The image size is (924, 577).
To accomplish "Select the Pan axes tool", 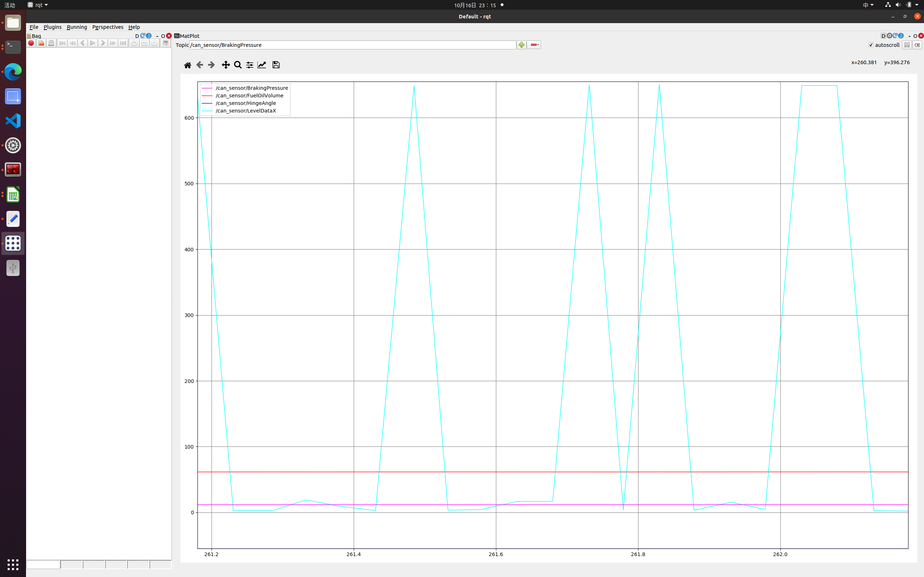I will pyautogui.click(x=226, y=65).
